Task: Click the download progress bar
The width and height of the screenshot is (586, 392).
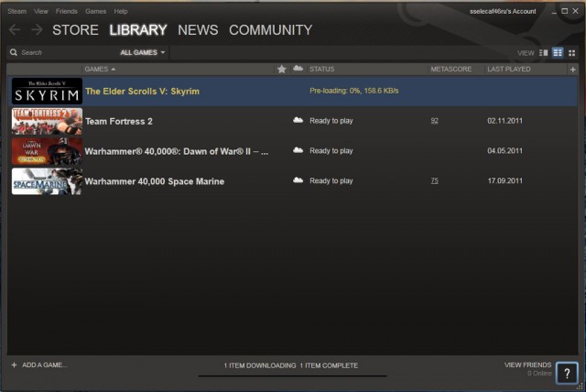Action: click(x=293, y=376)
